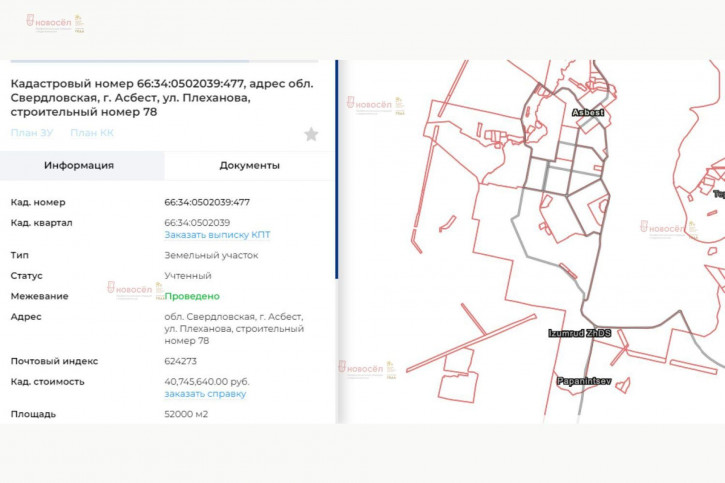Click the Asbest label on the map

[x=588, y=112]
